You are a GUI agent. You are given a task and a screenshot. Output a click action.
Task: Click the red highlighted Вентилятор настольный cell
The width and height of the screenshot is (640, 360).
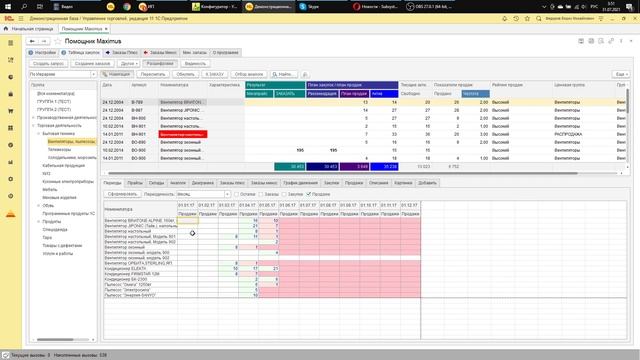coord(183,134)
